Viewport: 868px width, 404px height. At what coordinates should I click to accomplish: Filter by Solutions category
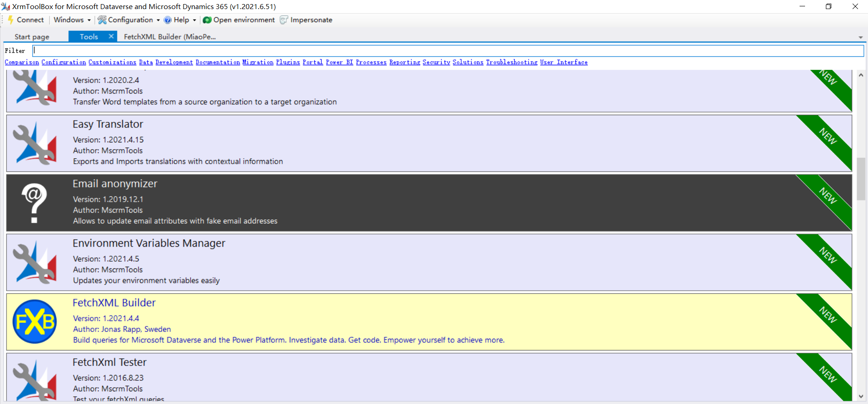468,62
